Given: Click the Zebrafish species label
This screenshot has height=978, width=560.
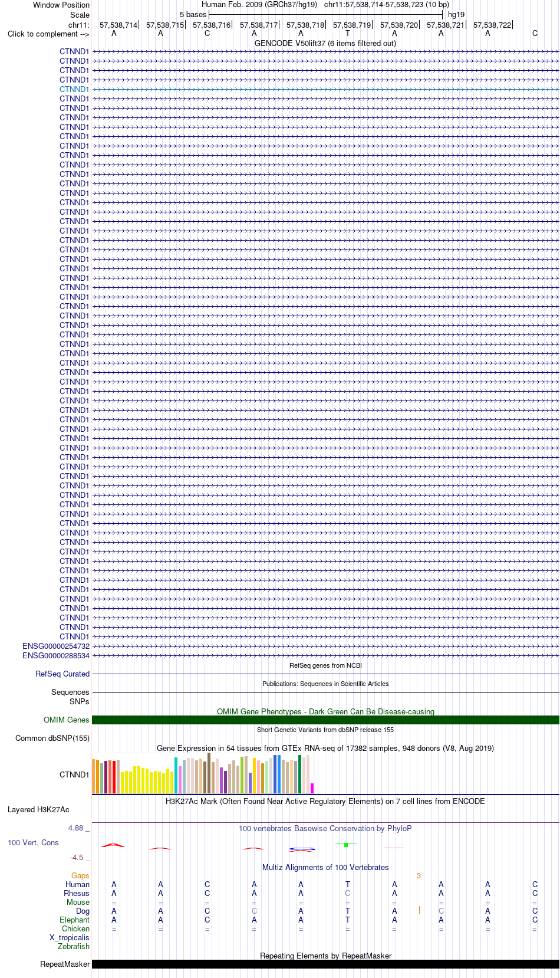Looking at the screenshot, I should 74,946.
